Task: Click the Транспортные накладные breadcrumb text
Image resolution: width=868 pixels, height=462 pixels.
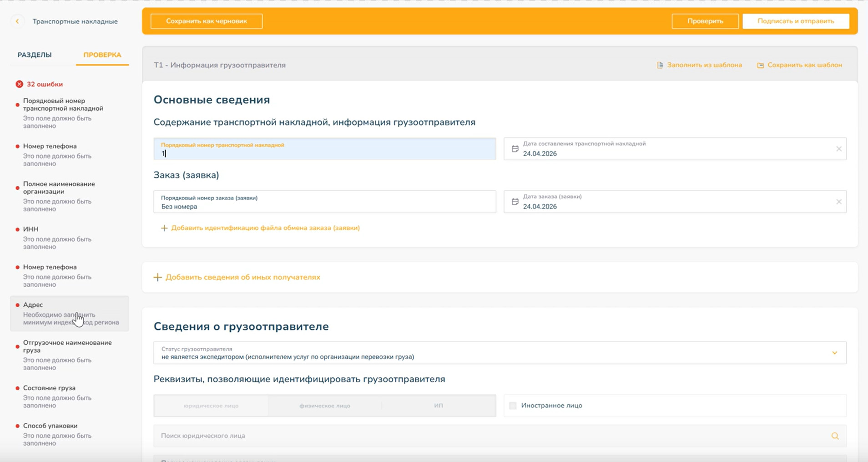Action: [x=75, y=21]
